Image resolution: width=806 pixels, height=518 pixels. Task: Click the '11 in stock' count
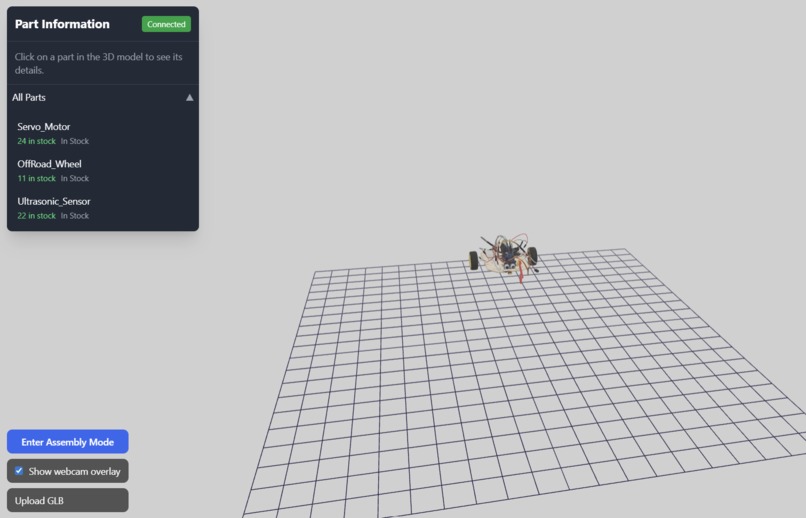36,178
